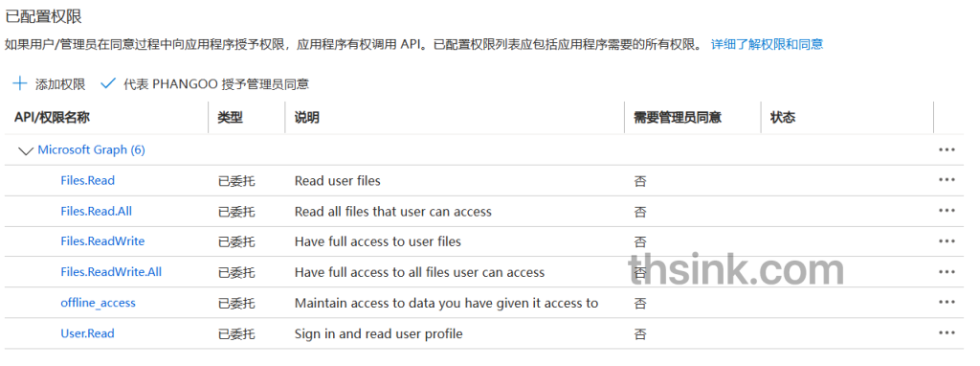Open the User.Read permission link
The height and width of the screenshot is (366, 980).
point(87,333)
